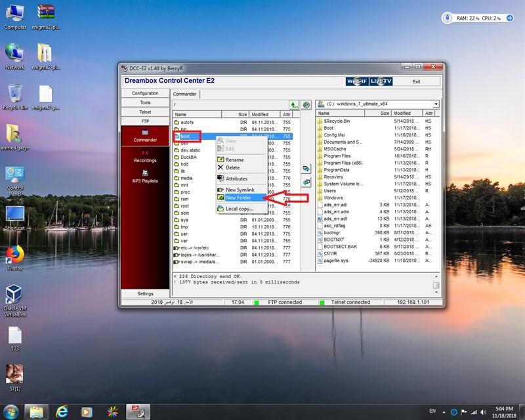Show hidden system tray icons

[x=444, y=412]
